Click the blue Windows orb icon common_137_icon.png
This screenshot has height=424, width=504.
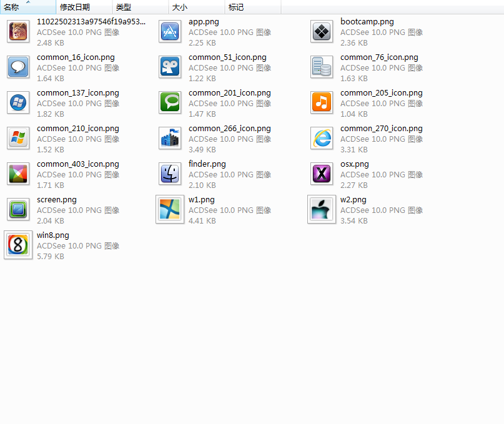18,102
